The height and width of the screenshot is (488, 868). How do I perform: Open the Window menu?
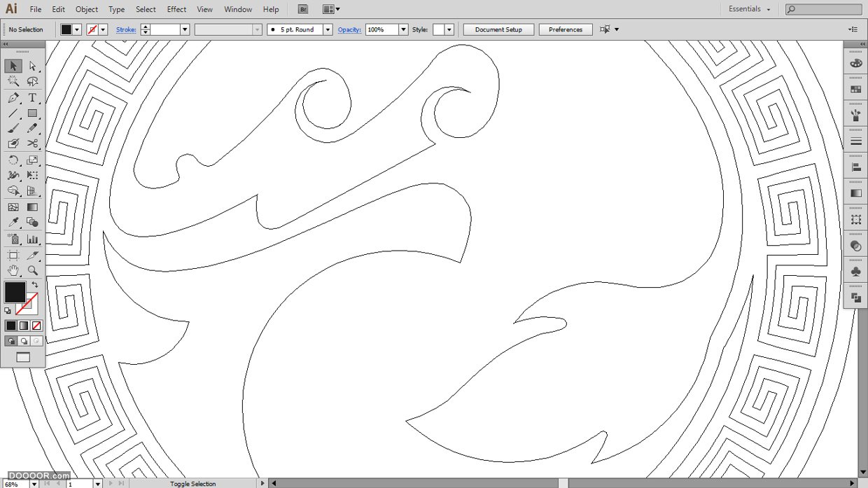[x=238, y=9]
